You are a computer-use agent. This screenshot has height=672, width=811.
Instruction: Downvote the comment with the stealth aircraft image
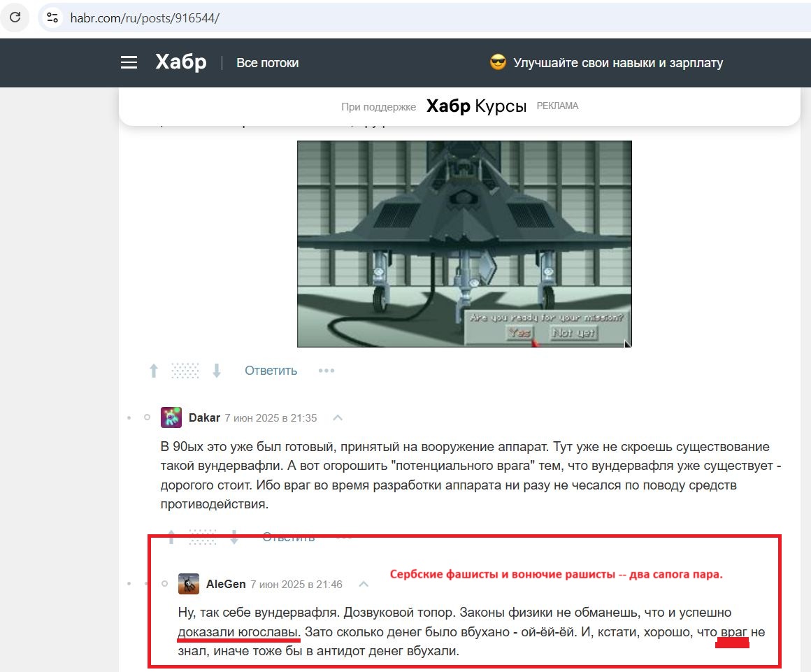217,371
